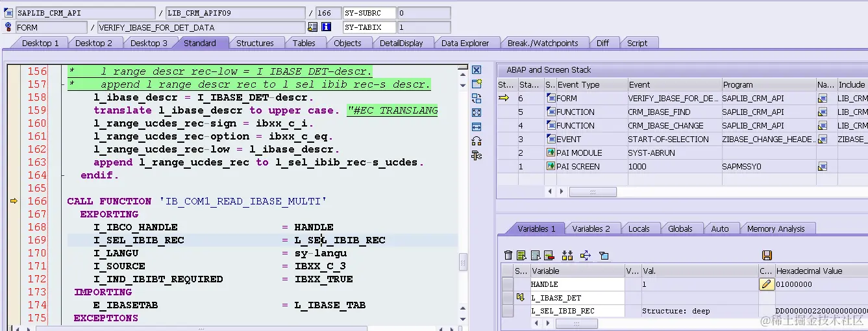The width and height of the screenshot is (868, 331).
Task: Click the Program column header in stack
Action: pyautogui.click(x=768, y=84)
